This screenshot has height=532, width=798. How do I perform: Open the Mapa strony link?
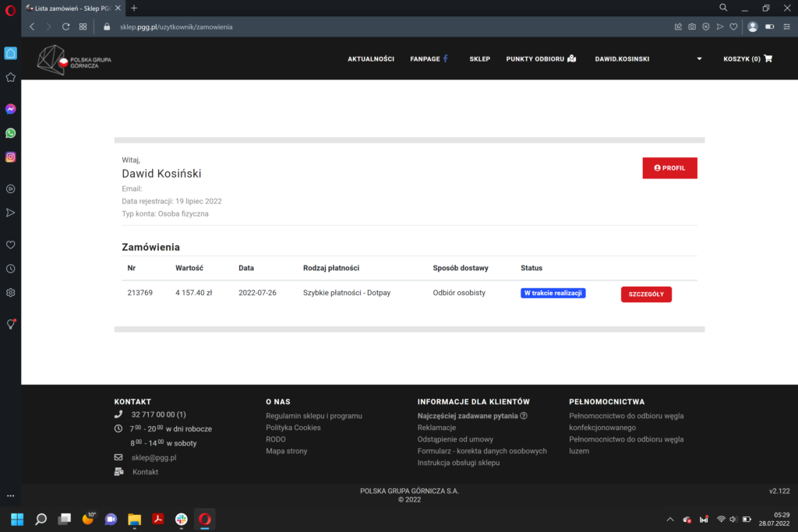click(286, 451)
